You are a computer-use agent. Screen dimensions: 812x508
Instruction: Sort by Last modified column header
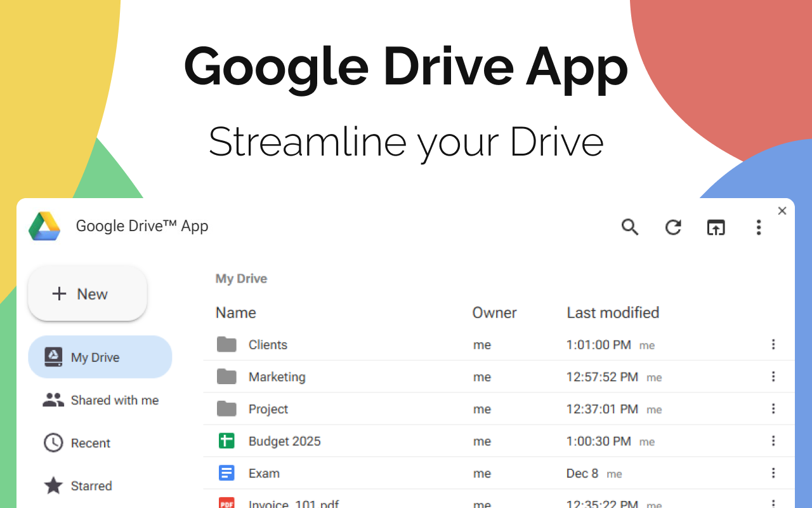[x=613, y=312]
